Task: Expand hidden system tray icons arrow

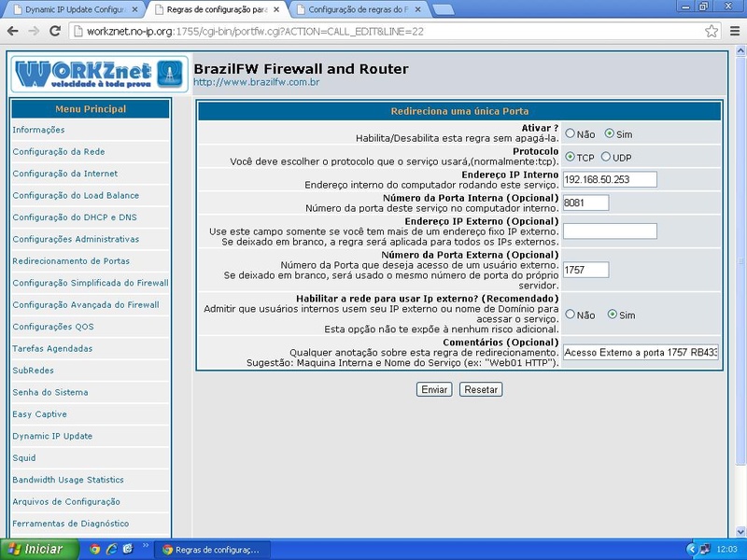Action: click(692, 549)
